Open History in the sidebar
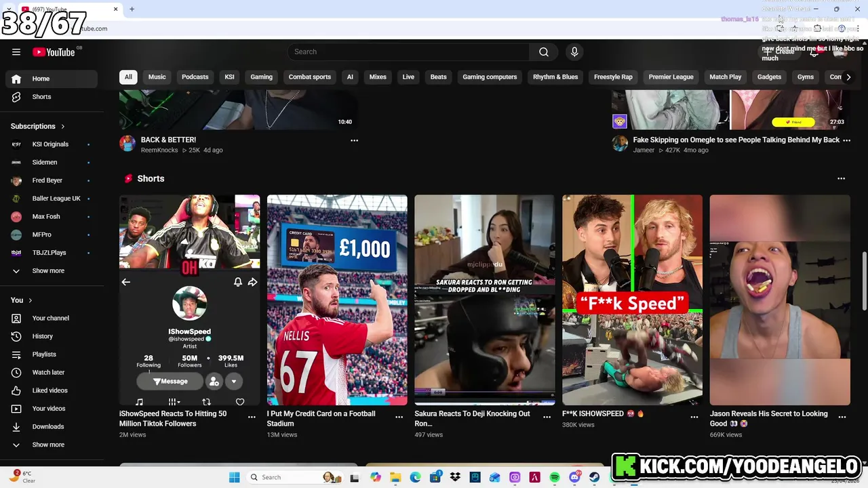 [x=52, y=336]
